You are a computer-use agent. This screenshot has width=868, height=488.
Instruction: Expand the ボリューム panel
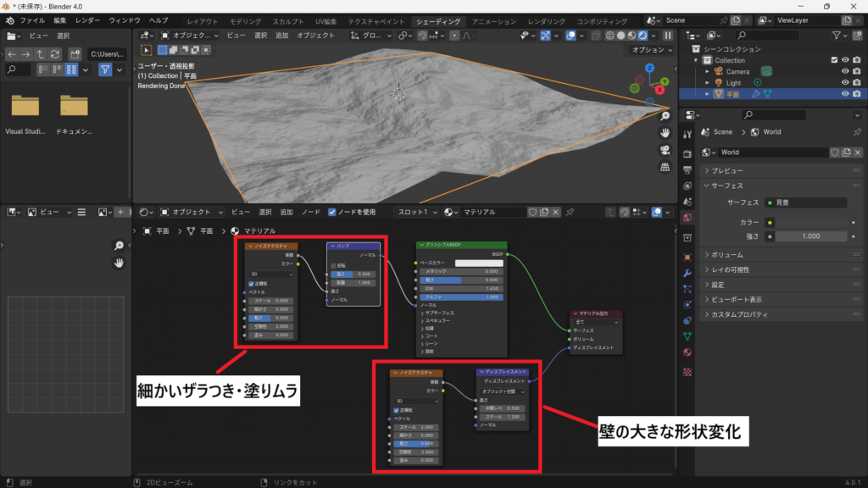pyautogui.click(x=727, y=254)
